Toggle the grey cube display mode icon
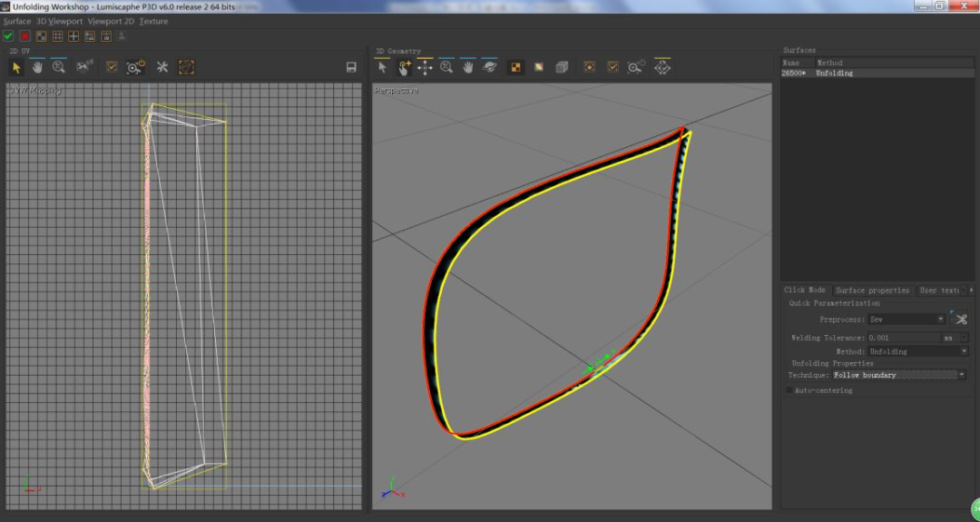The height and width of the screenshot is (522, 980). coord(562,67)
